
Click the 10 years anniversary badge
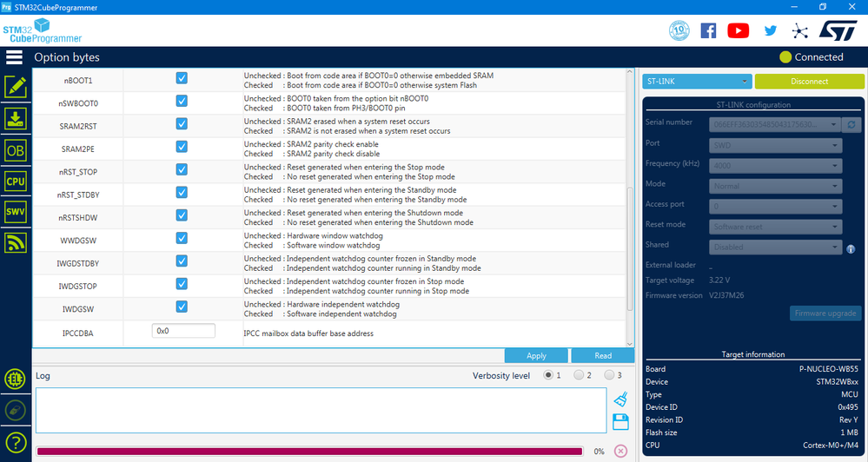pos(679,30)
